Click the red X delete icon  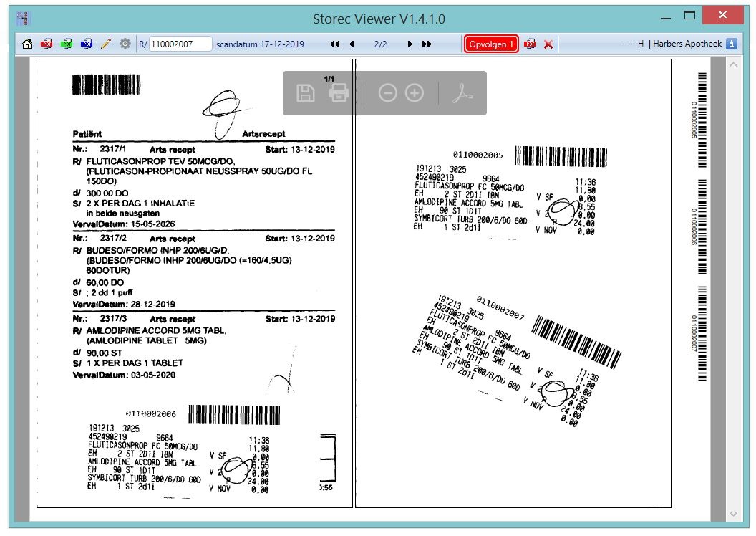click(548, 44)
